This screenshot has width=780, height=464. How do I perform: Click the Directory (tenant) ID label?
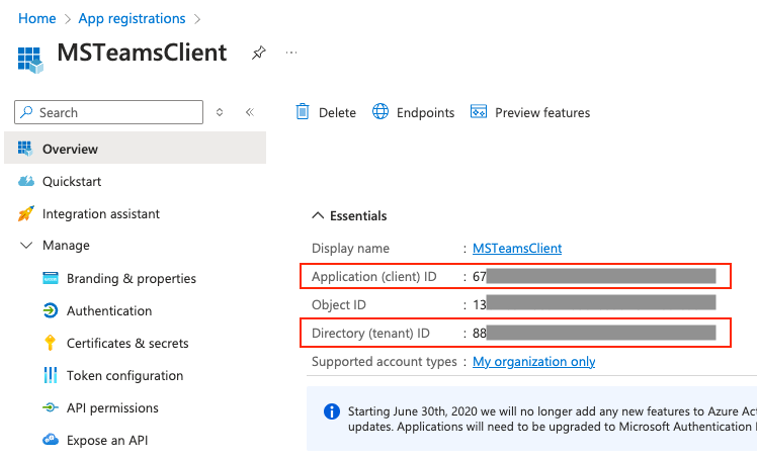tap(371, 333)
